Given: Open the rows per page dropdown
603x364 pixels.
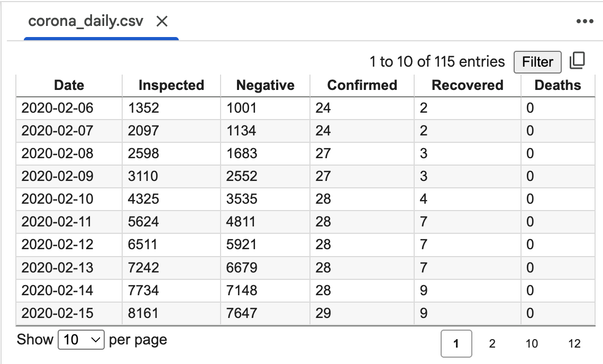Looking at the screenshot, I should click(x=81, y=340).
